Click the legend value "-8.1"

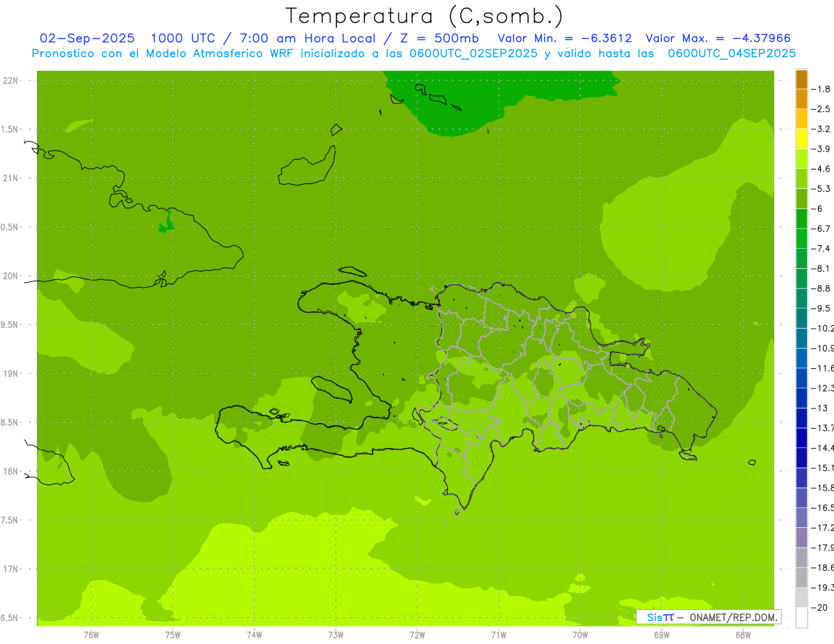coord(821,268)
